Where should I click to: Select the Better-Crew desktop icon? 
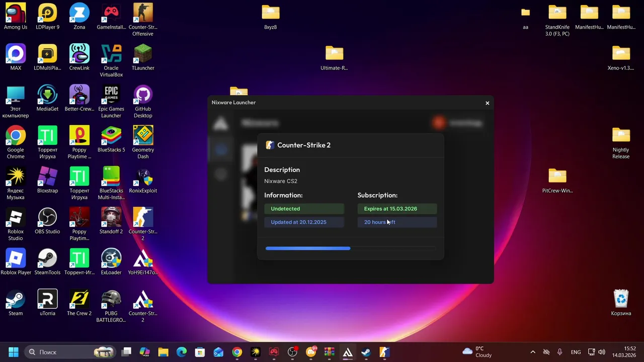click(x=79, y=98)
